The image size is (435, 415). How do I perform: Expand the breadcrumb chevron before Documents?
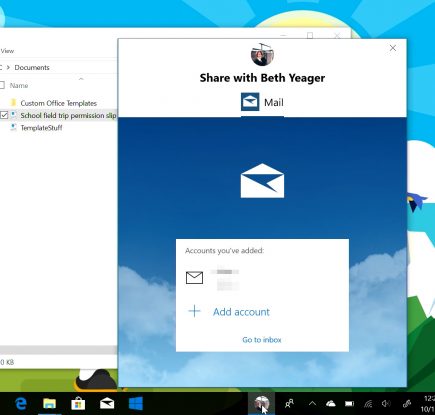point(8,67)
